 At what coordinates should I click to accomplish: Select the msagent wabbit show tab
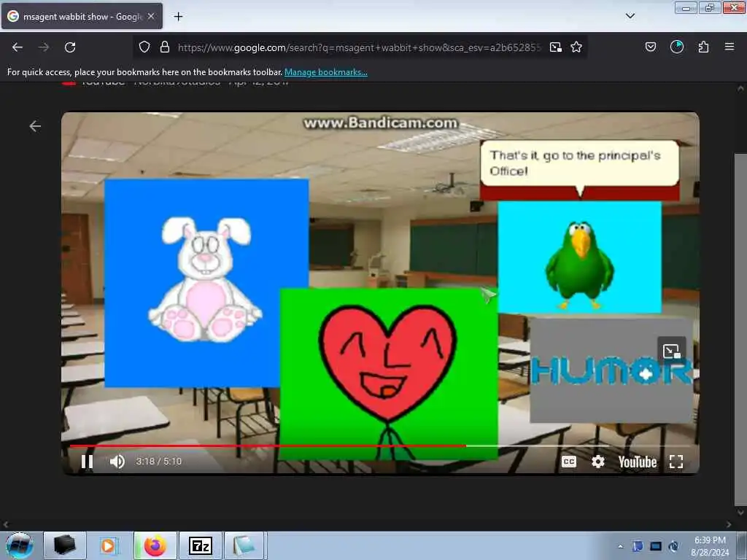[82, 16]
